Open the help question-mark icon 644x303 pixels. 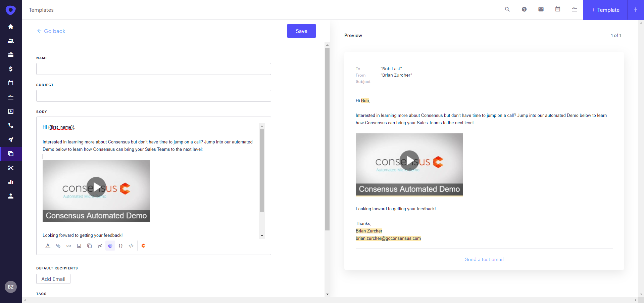524,9
